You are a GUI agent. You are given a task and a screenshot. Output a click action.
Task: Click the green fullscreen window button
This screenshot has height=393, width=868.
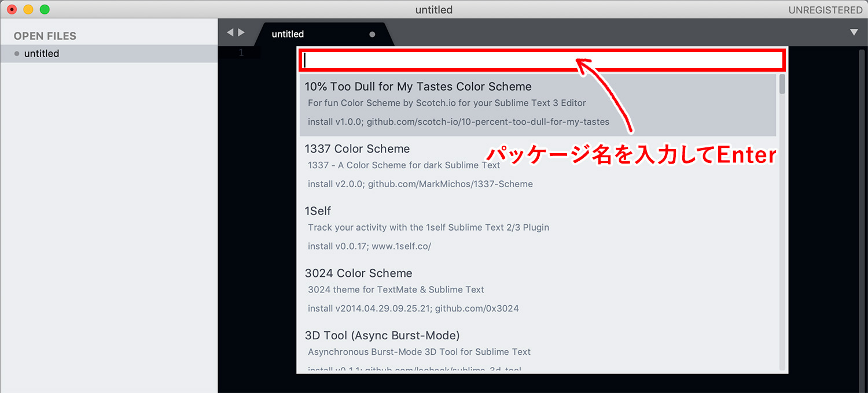pos(45,10)
